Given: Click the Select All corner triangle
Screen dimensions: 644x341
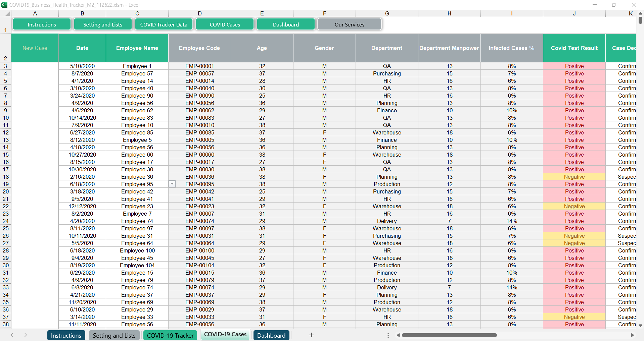Looking at the screenshot, I should [7, 13].
